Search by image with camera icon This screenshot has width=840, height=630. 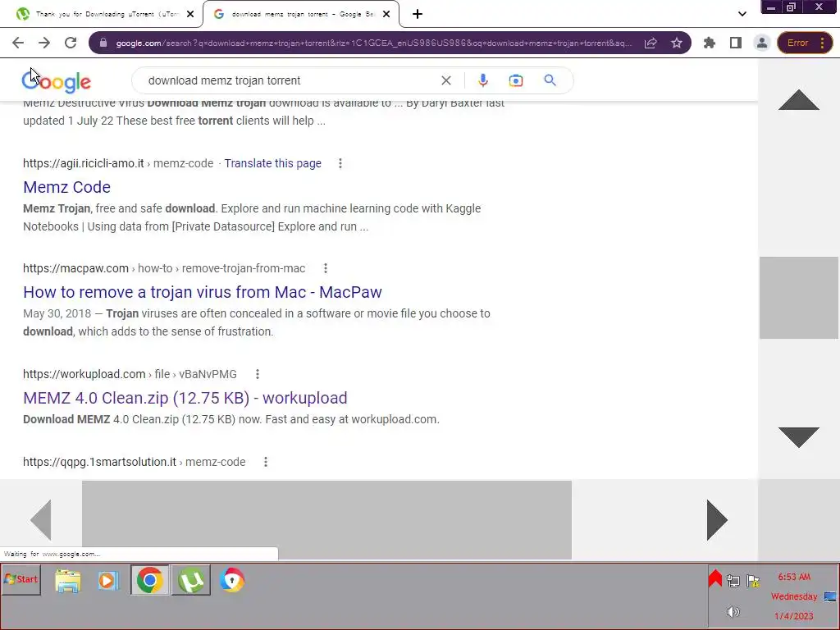515,80
